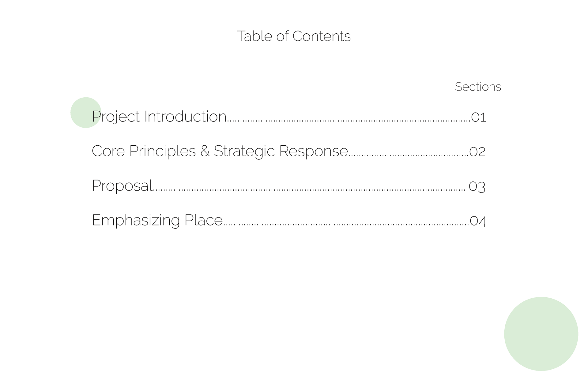The image size is (588, 380).
Task: Click section number 02
Action: pyautogui.click(x=477, y=152)
